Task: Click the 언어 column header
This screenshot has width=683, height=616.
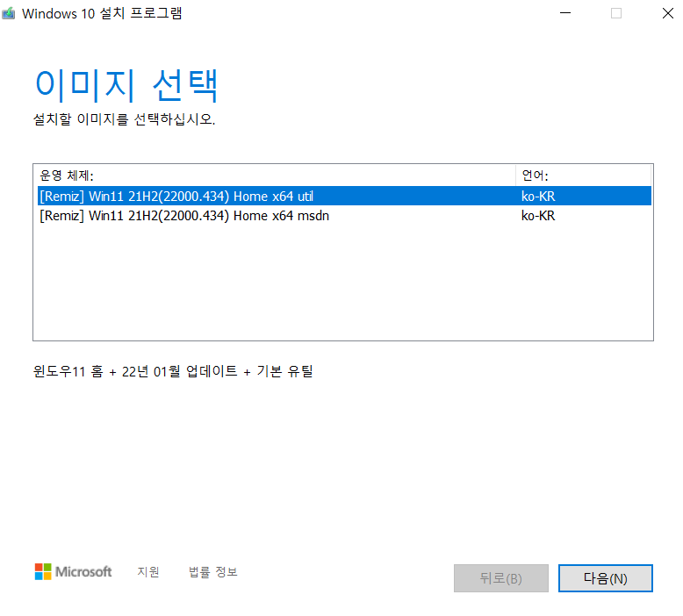Action: click(x=583, y=175)
